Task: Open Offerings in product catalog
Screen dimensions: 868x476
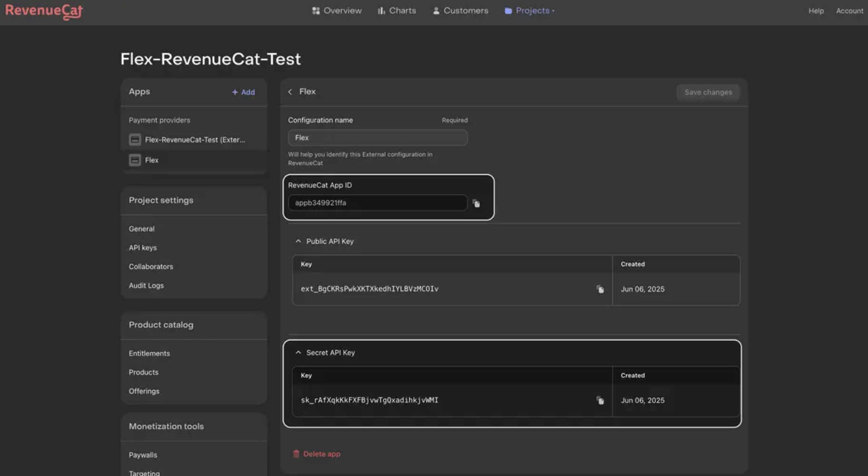Action: pos(144,391)
